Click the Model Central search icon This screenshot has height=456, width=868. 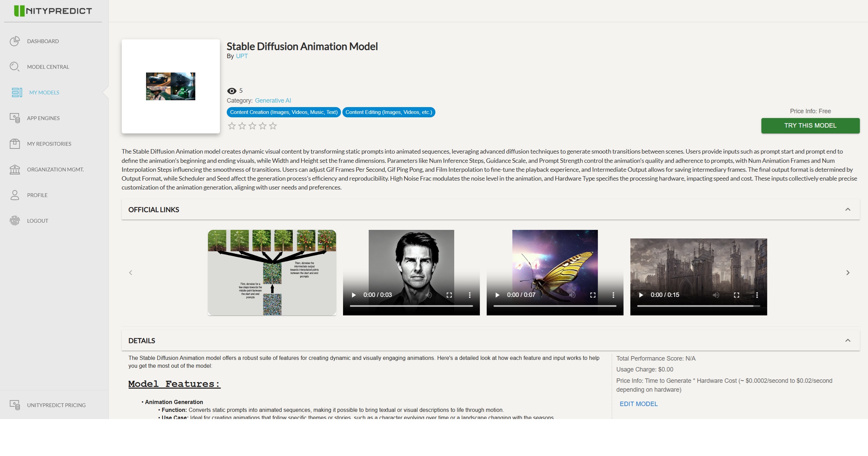(x=15, y=67)
